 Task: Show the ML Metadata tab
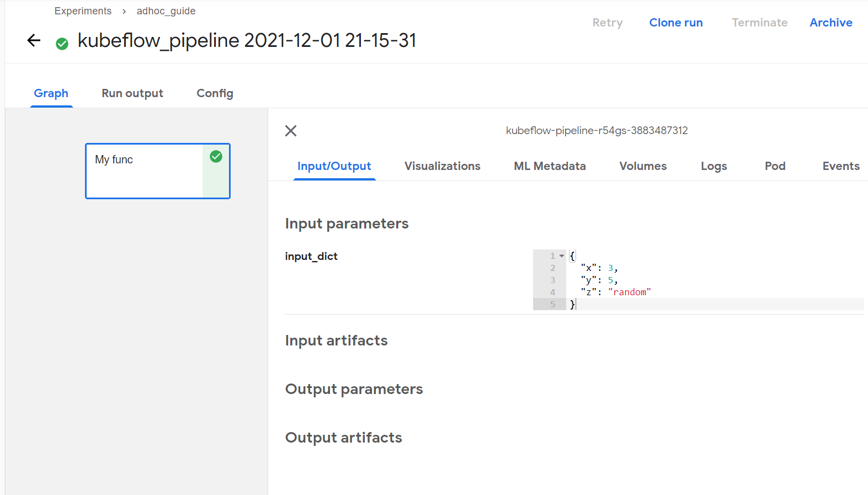click(550, 166)
